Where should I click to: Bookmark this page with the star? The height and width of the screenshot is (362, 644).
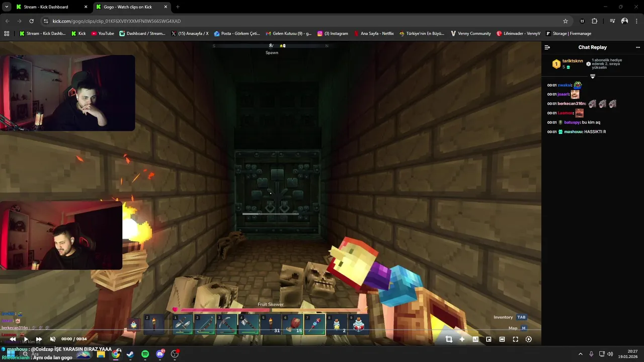(x=566, y=21)
